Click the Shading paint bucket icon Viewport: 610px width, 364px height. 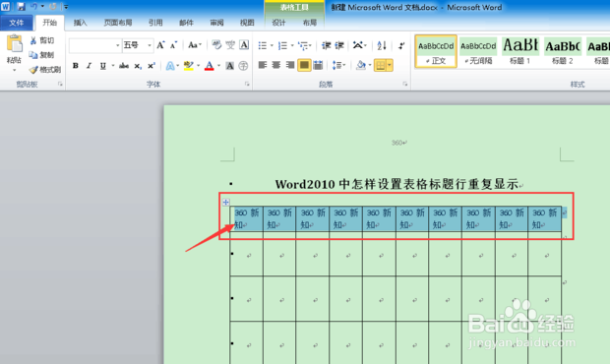(x=361, y=65)
